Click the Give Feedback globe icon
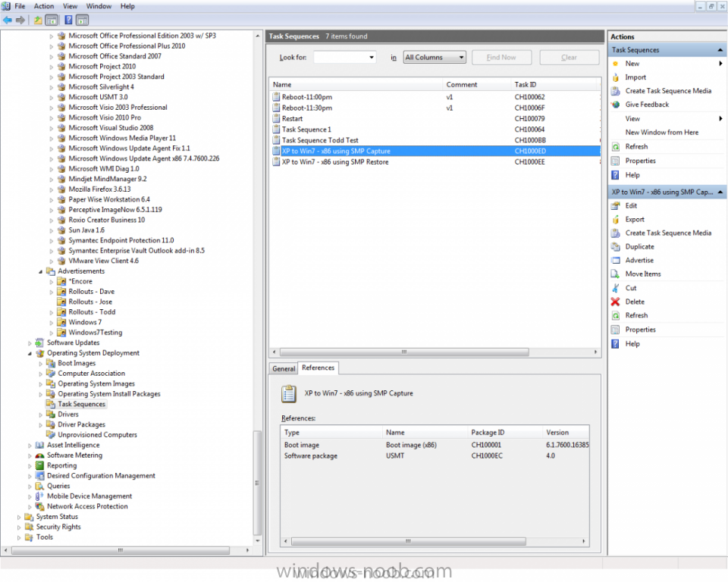Image resolution: width=728 pixels, height=582 pixels. tap(616, 105)
